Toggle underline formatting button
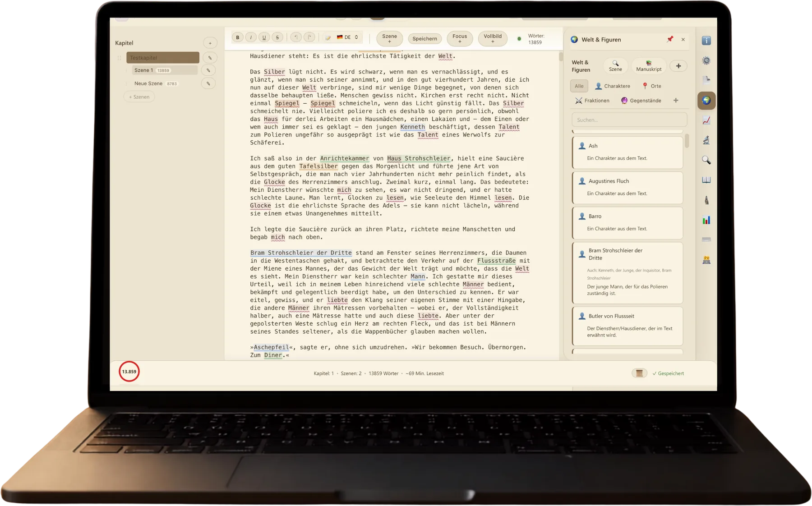This screenshot has height=506, width=812. coord(264,37)
